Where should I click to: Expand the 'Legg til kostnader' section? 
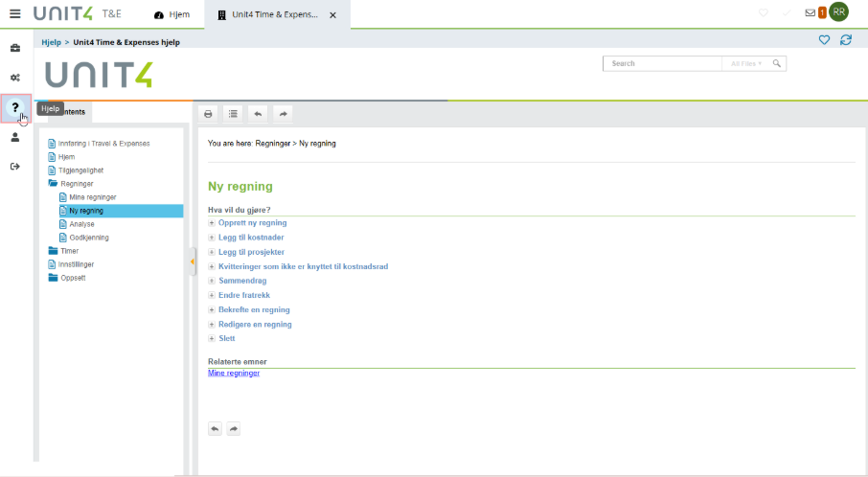click(250, 237)
